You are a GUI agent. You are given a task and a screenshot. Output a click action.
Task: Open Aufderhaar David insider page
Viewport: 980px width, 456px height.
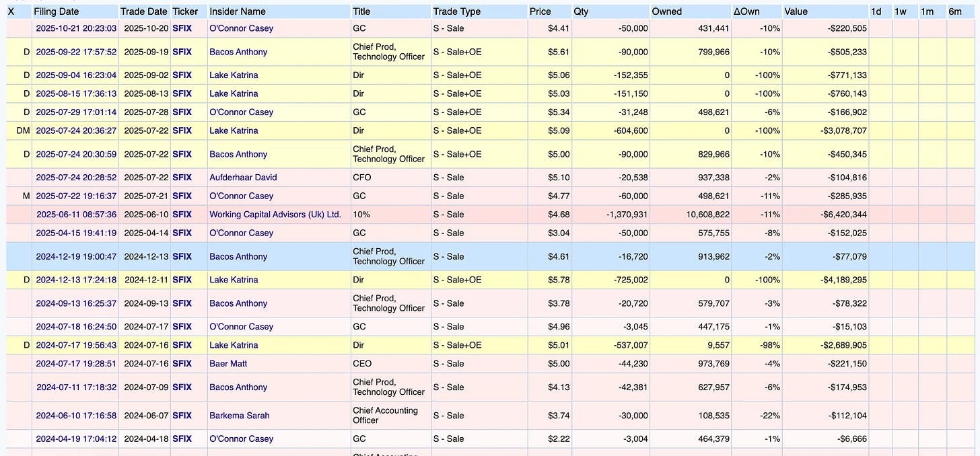(243, 178)
